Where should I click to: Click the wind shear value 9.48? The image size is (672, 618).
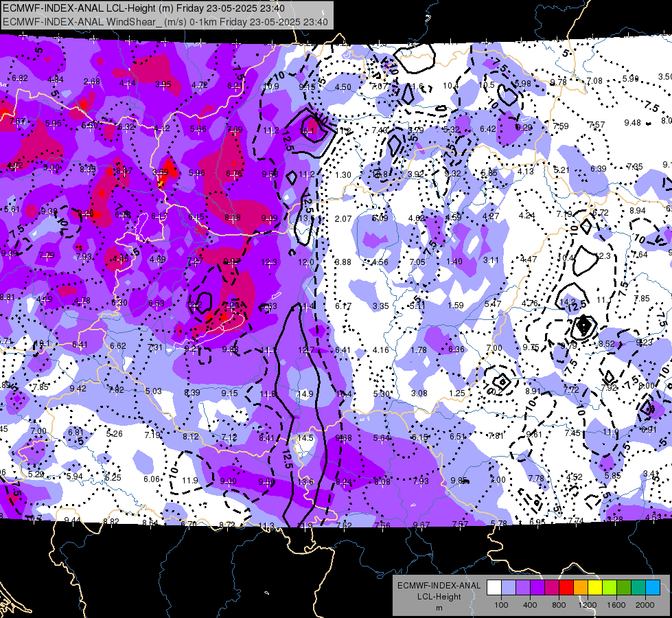pyautogui.click(x=632, y=123)
